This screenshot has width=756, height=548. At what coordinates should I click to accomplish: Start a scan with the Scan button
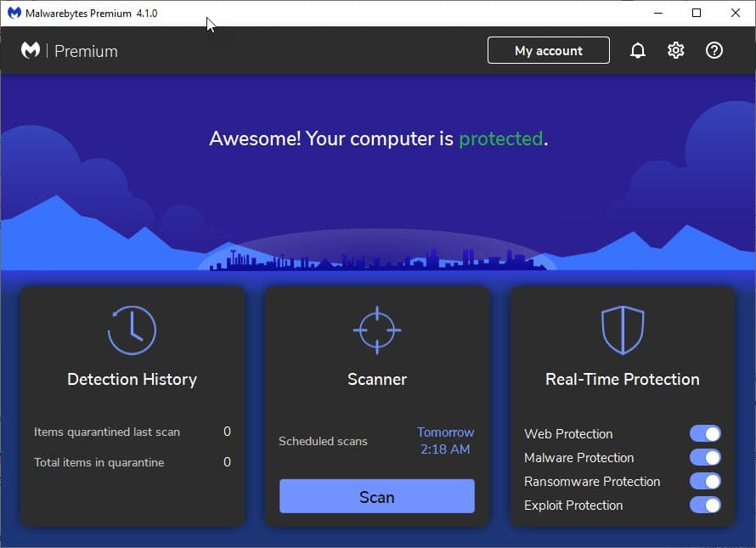tap(376, 497)
